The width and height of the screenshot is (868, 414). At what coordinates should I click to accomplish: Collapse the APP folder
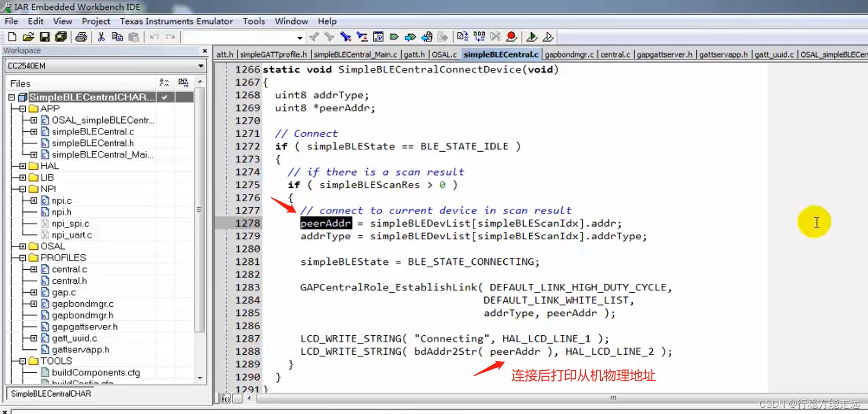click(23, 109)
